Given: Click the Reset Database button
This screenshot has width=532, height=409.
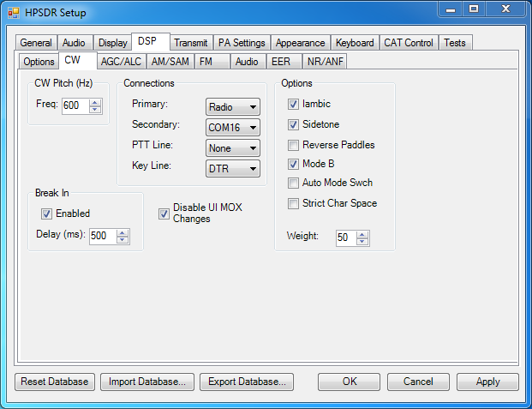Looking at the screenshot, I should [55, 382].
